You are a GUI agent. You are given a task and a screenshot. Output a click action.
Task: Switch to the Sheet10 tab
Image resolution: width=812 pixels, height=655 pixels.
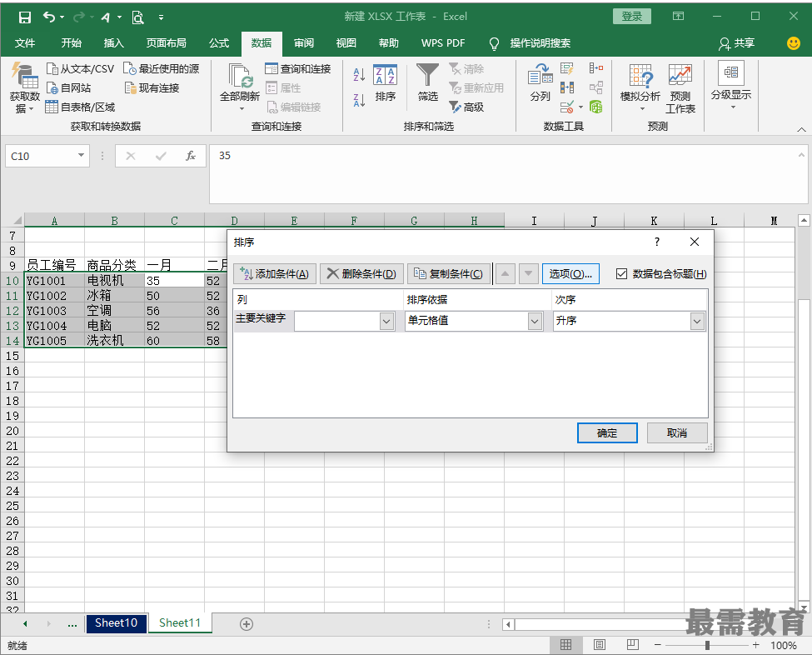(116, 622)
